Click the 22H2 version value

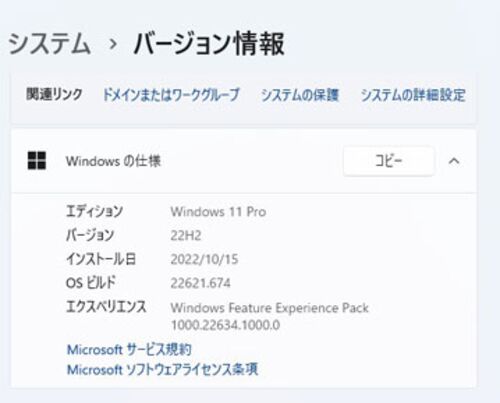coord(186,236)
